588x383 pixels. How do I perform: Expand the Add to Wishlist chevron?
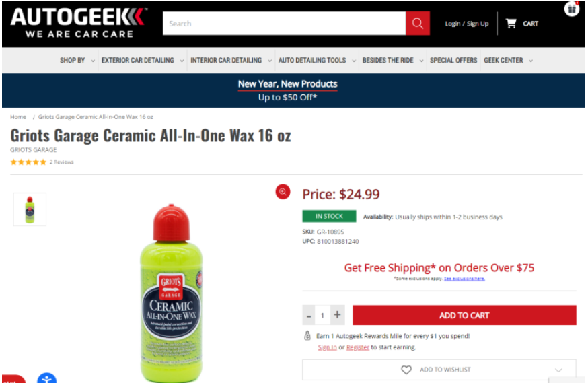(558, 370)
